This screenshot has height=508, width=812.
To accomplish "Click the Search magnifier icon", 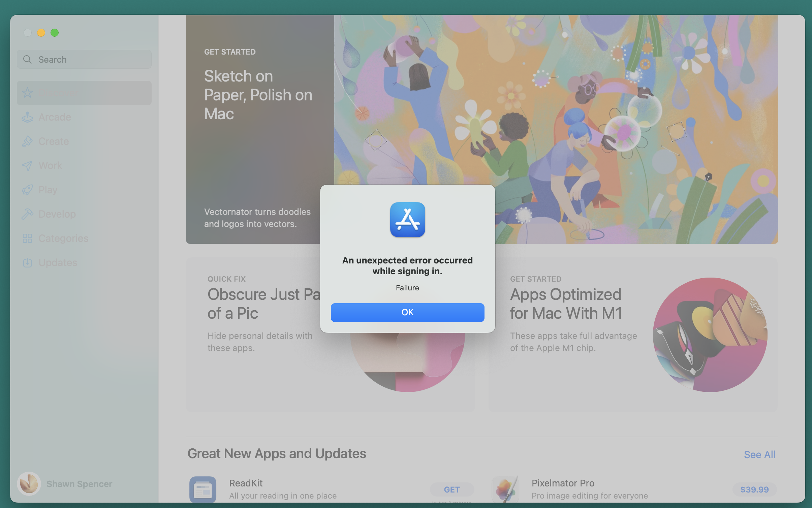I will (x=27, y=60).
